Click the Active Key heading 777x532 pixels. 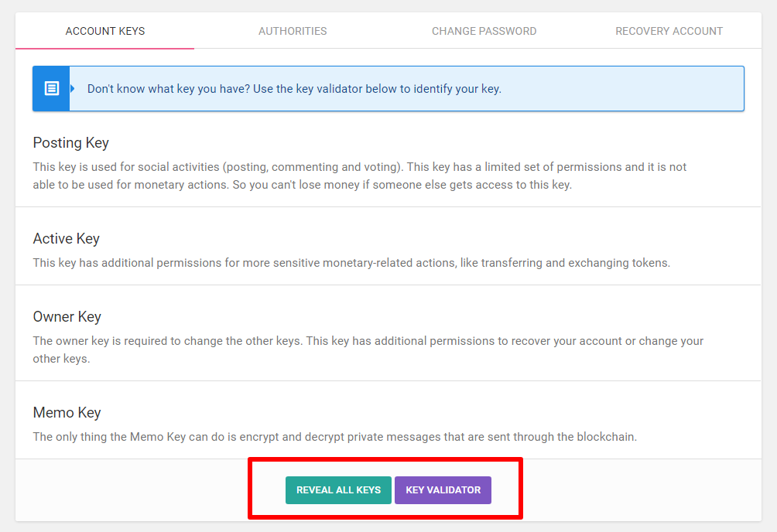[66, 239]
